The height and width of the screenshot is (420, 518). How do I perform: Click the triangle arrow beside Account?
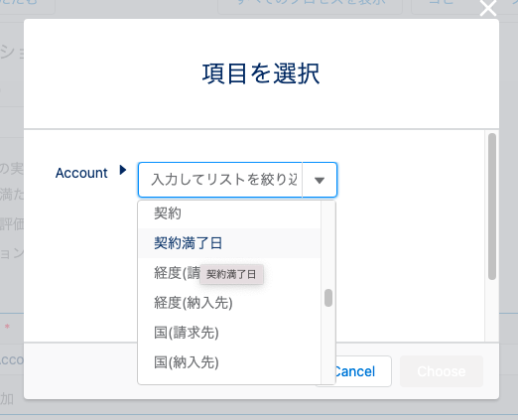point(123,170)
